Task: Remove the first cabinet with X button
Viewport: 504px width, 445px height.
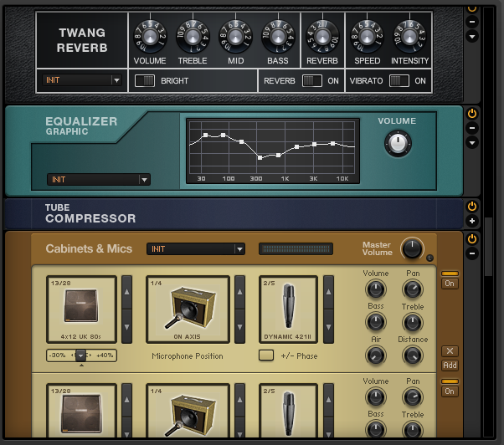Action: (450, 351)
